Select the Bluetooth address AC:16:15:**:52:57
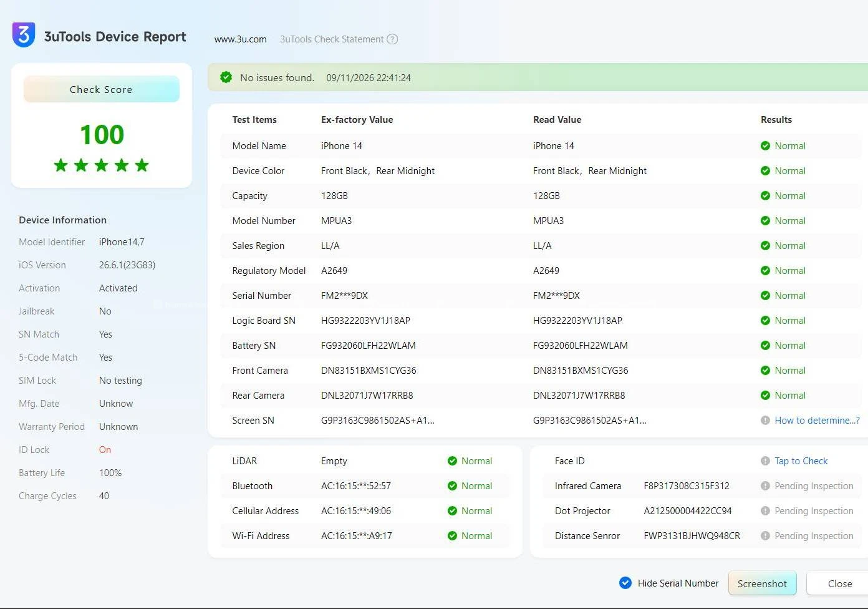 coord(356,486)
